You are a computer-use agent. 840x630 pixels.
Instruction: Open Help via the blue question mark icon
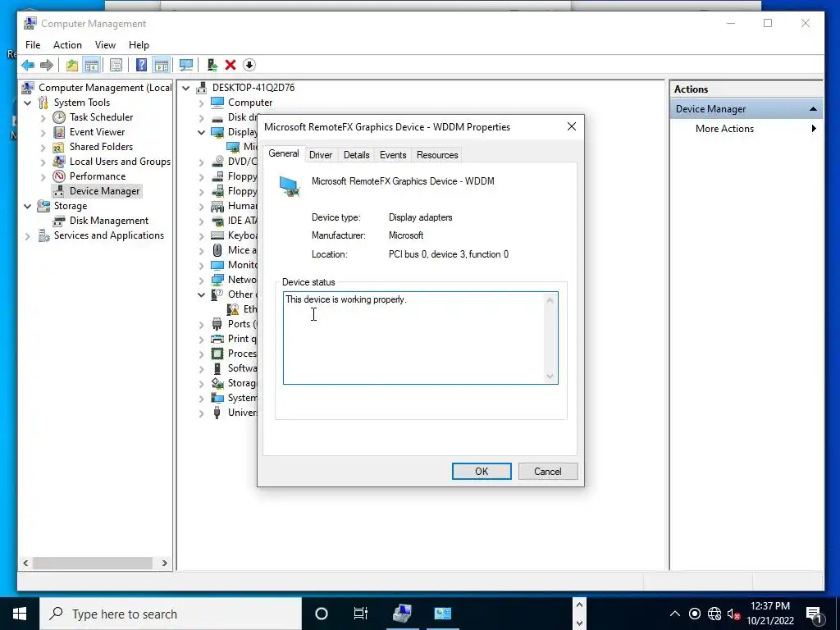click(x=141, y=66)
